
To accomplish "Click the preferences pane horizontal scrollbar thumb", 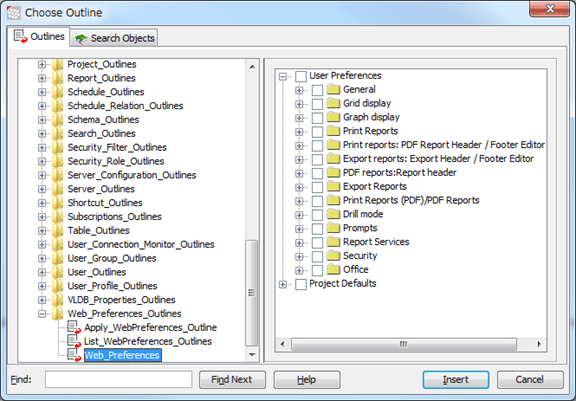I will [x=404, y=344].
